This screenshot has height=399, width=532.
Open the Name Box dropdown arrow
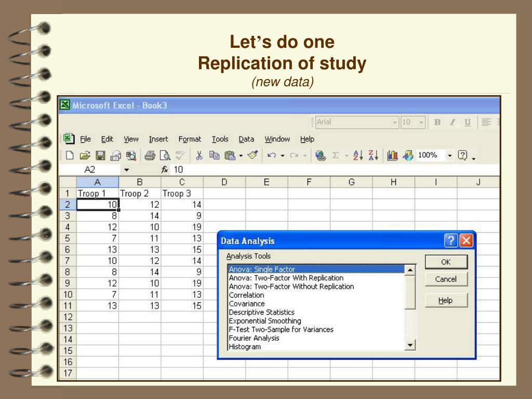coord(126,170)
